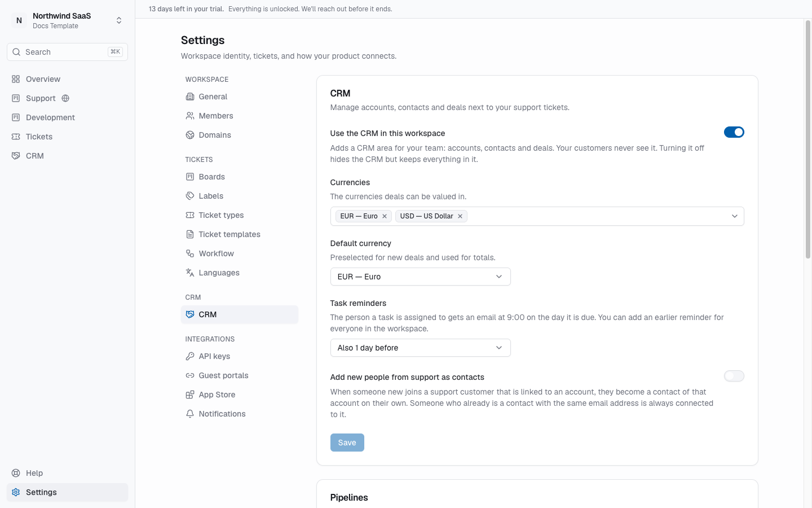Click the Workflow icon in settings
The image size is (812, 508).
point(190,253)
